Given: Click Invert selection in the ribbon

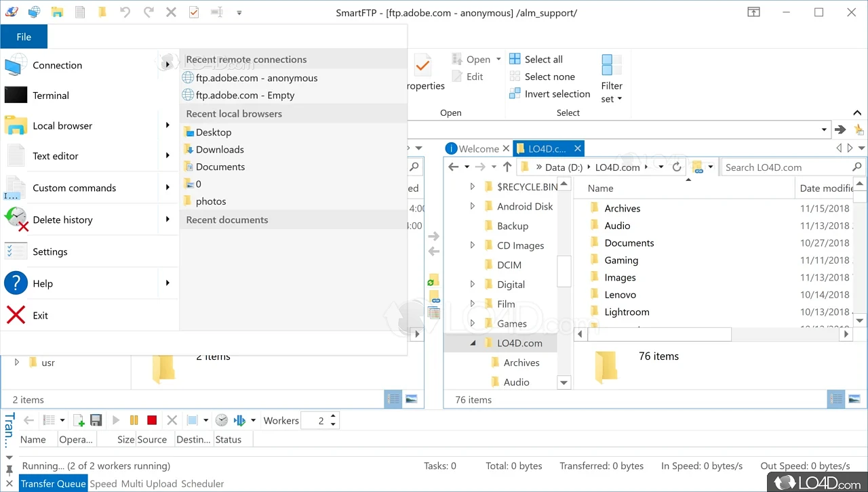Looking at the screenshot, I should coord(557,94).
